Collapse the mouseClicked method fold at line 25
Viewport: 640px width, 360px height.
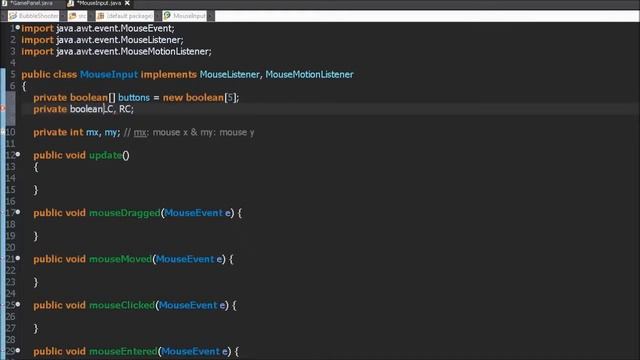tap(18, 304)
